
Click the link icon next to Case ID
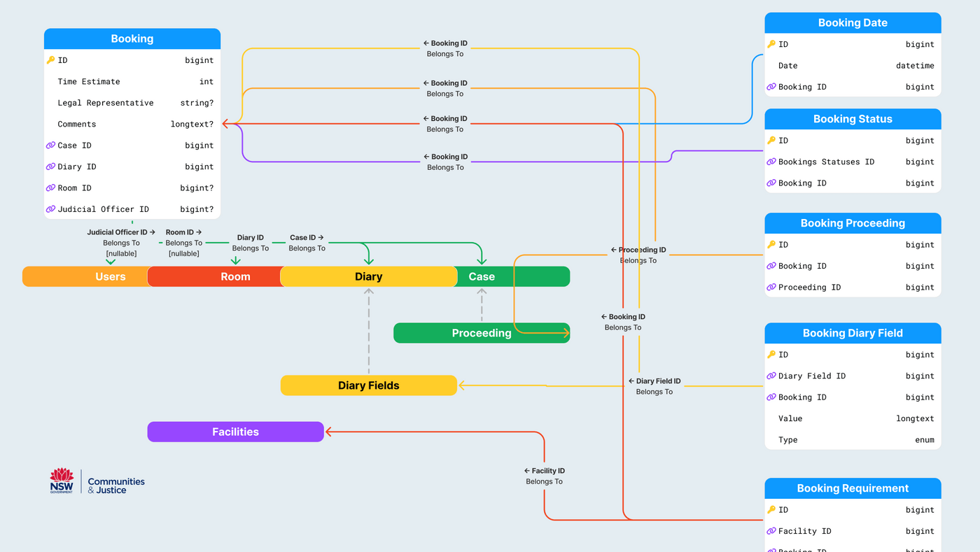[50, 146]
